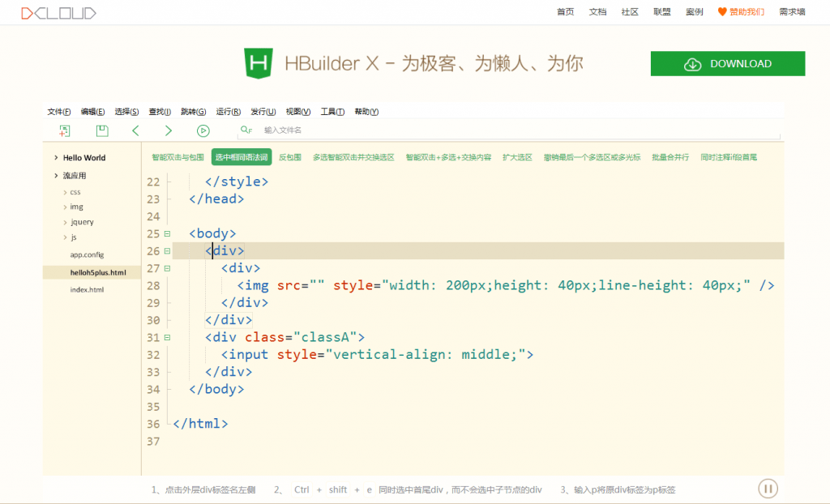Image resolution: width=830 pixels, height=504 pixels.
Task: Select the 反包围 demo tab
Action: click(289, 157)
